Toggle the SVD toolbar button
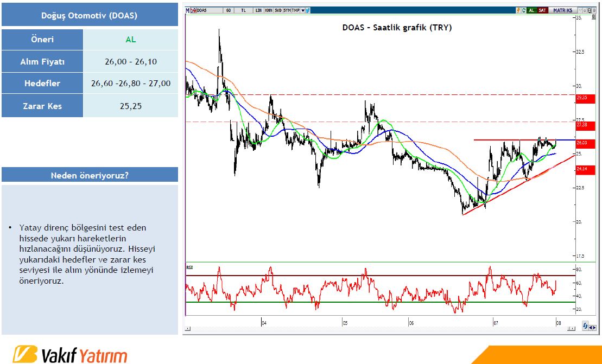 click(x=278, y=10)
